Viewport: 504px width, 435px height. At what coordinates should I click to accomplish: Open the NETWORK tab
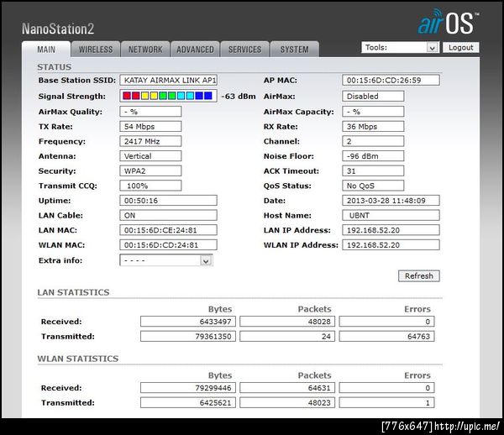tap(145, 50)
